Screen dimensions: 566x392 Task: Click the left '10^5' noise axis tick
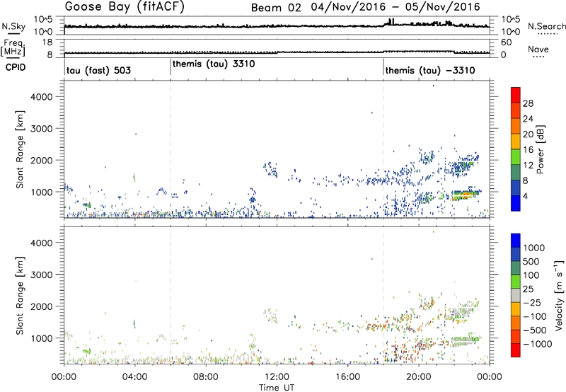pos(43,20)
